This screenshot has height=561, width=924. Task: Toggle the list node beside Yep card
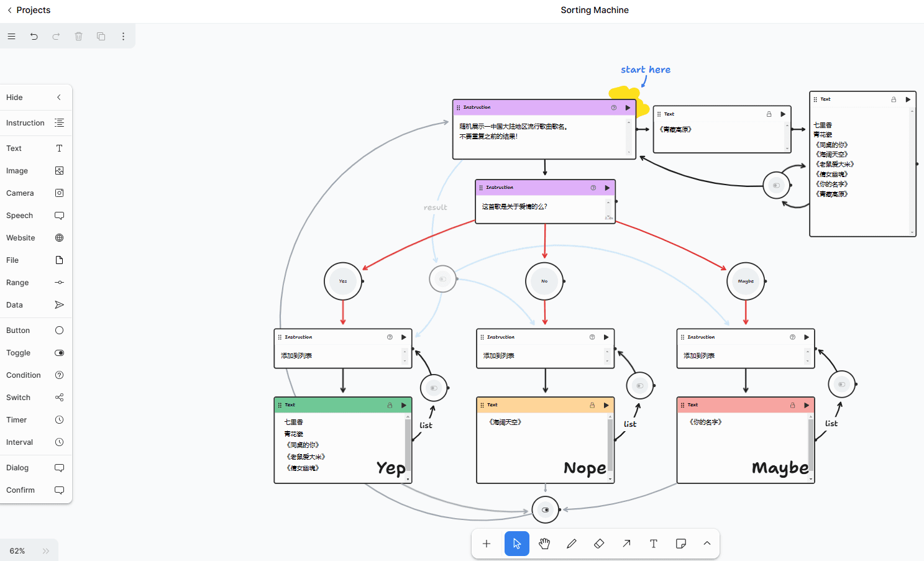[x=434, y=388]
